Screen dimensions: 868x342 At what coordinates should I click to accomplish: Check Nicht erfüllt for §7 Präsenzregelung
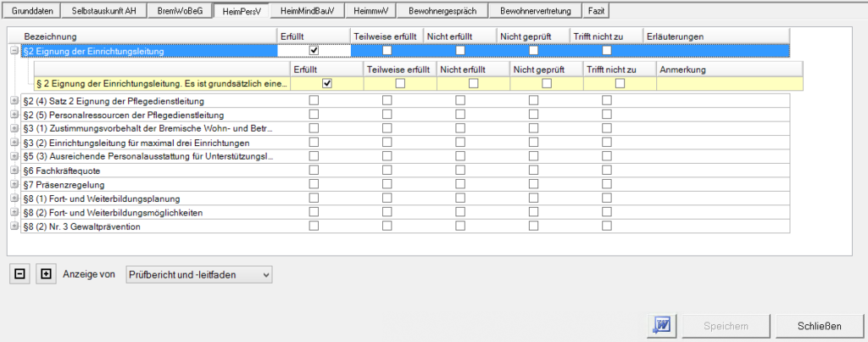coord(460,184)
